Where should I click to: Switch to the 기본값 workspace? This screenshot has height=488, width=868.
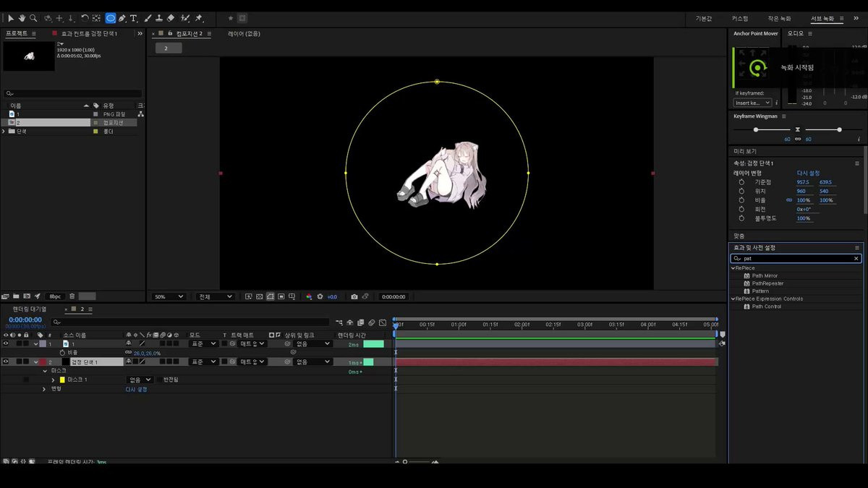click(x=704, y=18)
